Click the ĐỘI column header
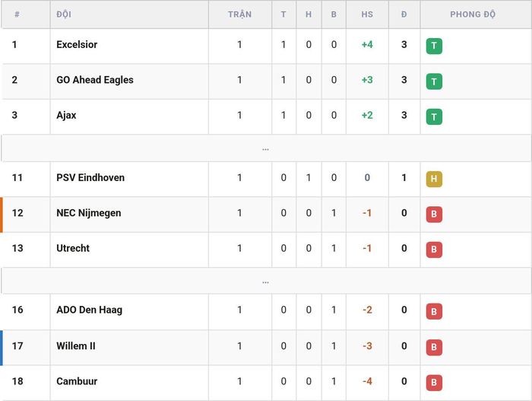532x401 pixels. 64,14
